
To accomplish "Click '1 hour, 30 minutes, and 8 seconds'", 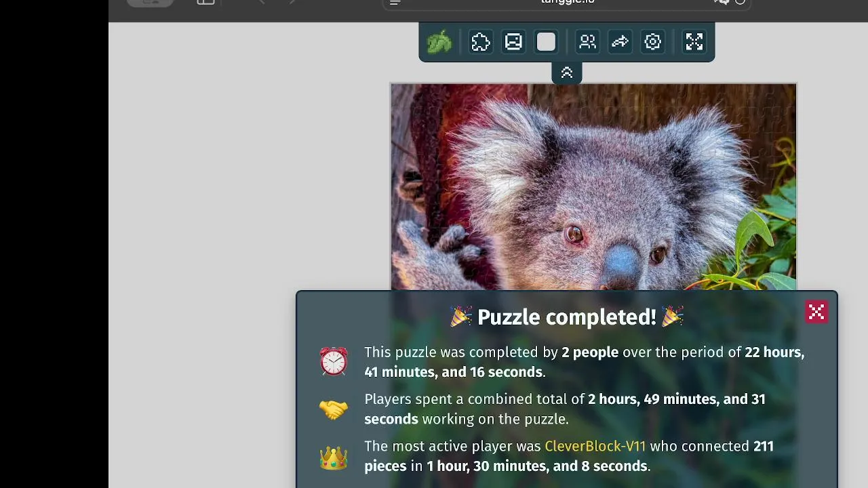I will (x=537, y=466).
